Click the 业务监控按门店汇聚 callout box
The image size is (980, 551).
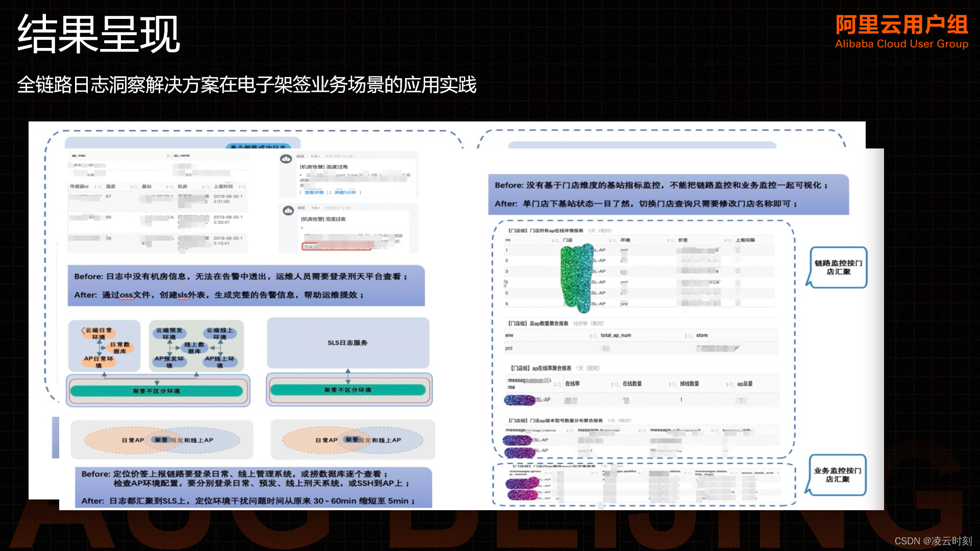837,475
